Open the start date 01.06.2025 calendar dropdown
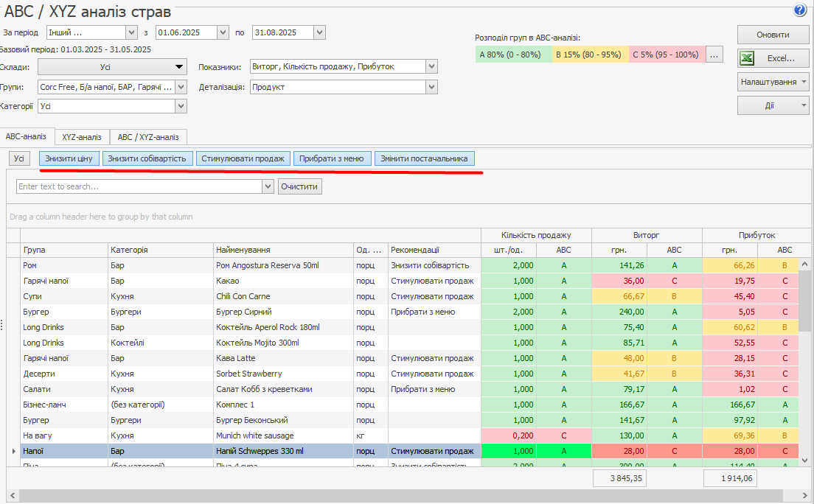The height and width of the screenshot is (504, 814). click(223, 32)
